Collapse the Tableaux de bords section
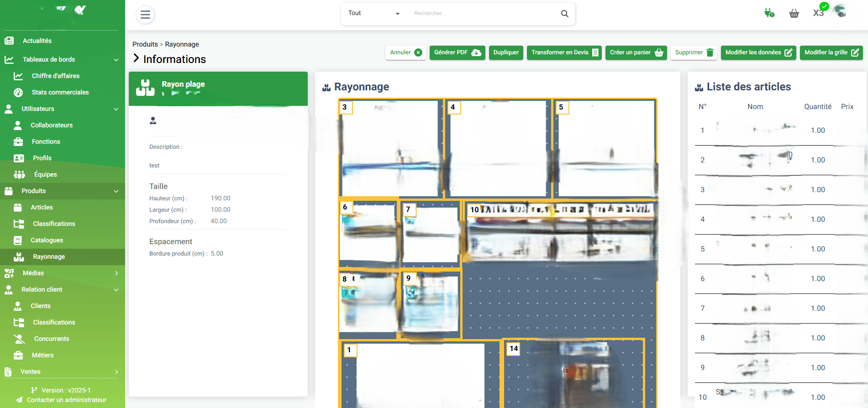 116,60
